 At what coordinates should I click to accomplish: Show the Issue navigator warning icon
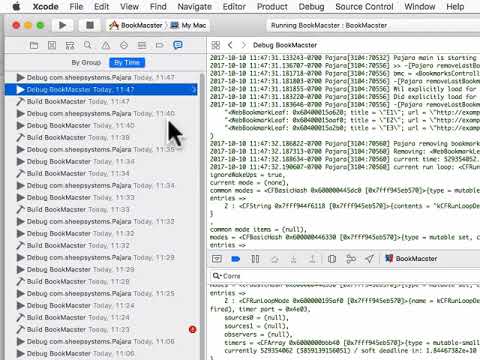[106, 45]
